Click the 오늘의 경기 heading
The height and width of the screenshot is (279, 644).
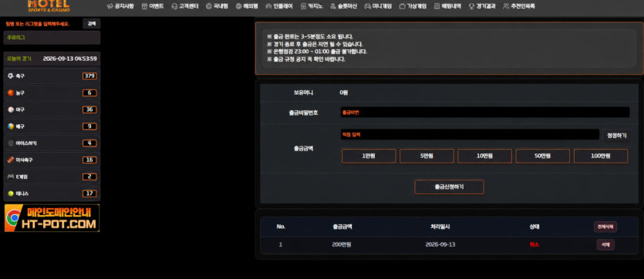[x=19, y=59]
